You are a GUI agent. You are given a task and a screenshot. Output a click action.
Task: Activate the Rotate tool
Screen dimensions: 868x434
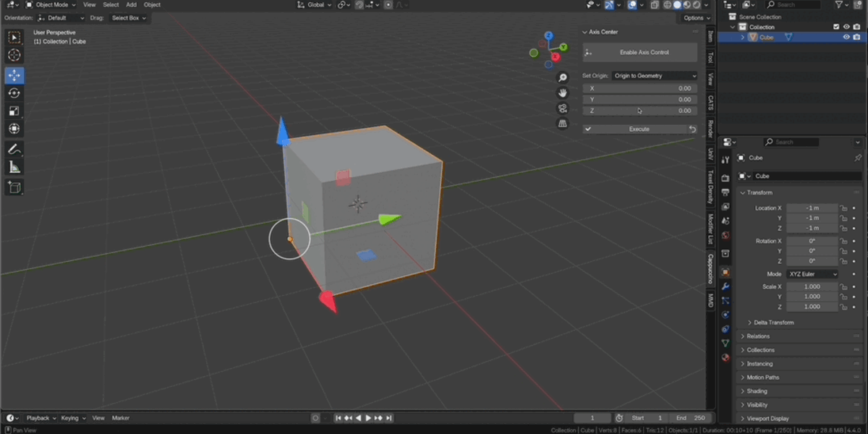click(x=14, y=93)
